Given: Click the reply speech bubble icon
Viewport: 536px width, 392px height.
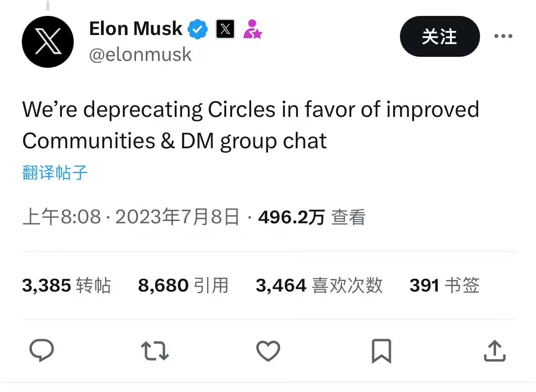Looking at the screenshot, I should coord(41,351).
